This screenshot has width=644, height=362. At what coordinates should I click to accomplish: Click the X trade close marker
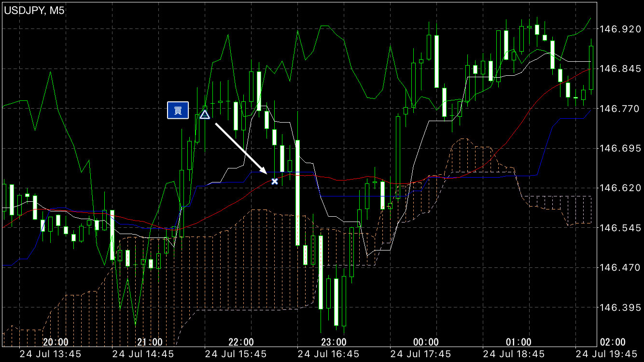coord(275,181)
